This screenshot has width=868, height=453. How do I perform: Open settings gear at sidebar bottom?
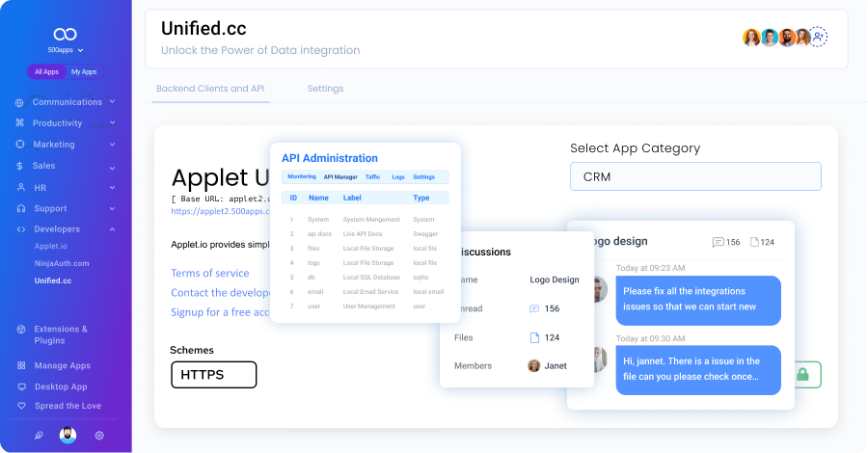click(99, 436)
